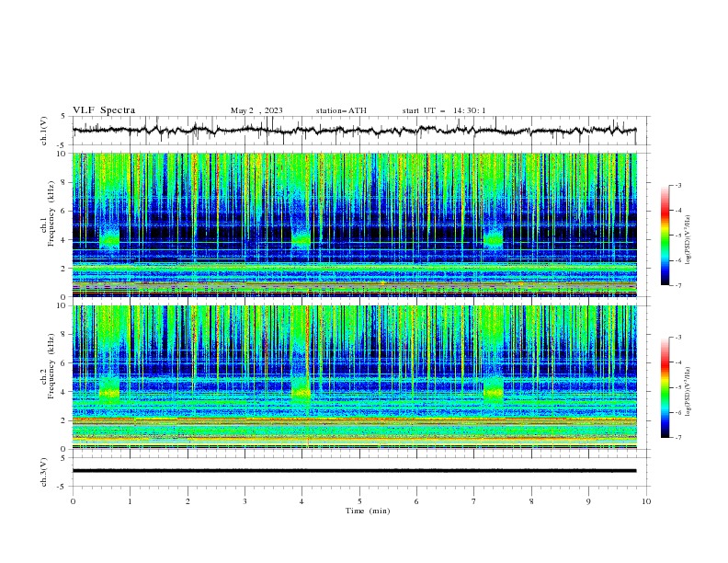This screenshot has height=563, width=728.
Task: Click the red 2 kHz line in ch.2 spectrogram
Action: pyautogui.click(x=354, y=419)
